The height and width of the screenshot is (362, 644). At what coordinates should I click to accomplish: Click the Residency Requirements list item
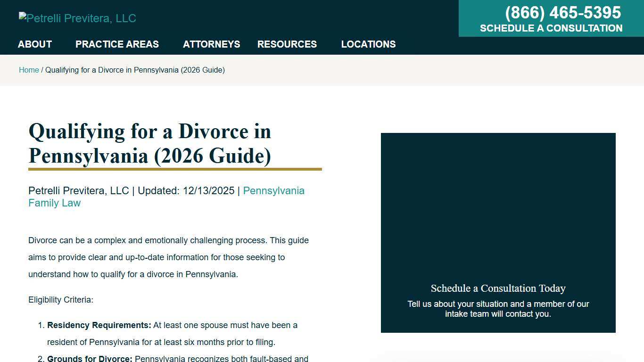[173, 333]
